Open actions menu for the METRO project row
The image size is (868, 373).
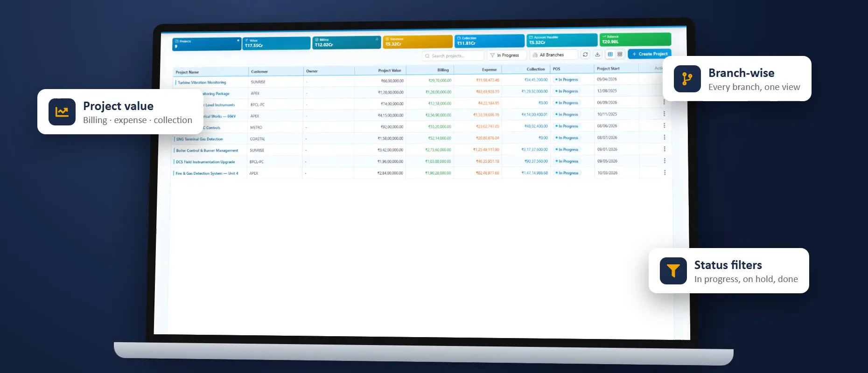click(664, 125)
